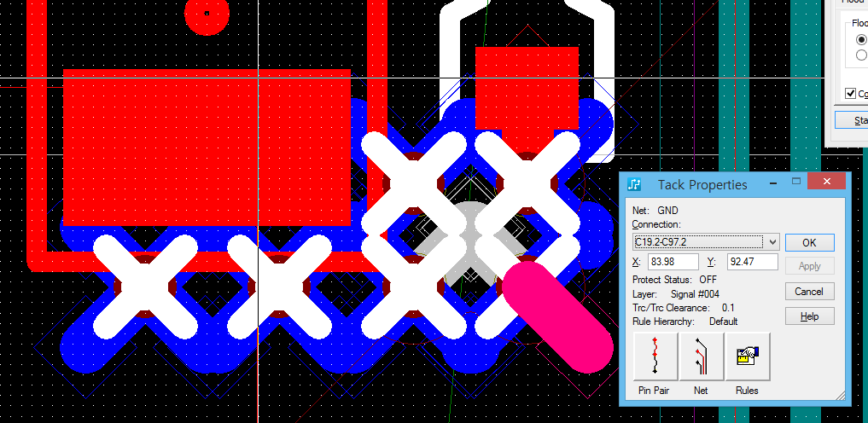Screen dimensions: 868x423
Task: Click the Pin Pair rules icon
Action: (655, 356)
